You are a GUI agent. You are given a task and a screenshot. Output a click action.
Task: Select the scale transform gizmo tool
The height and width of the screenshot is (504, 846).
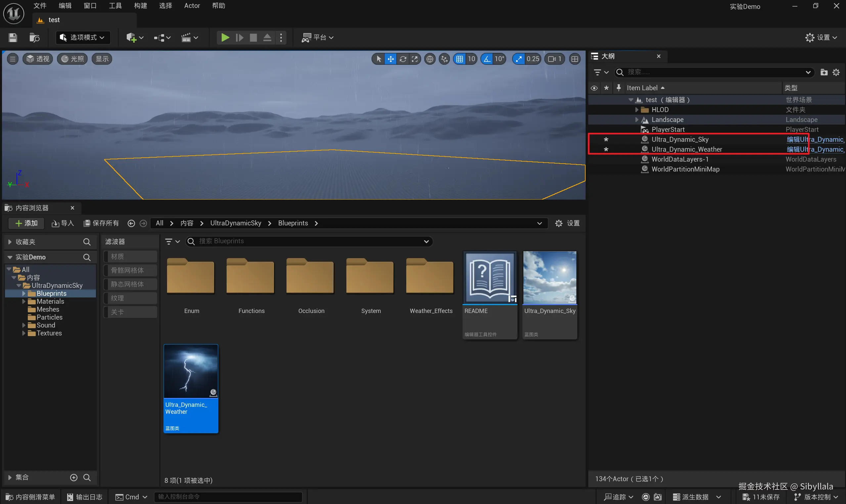(415, 59)
